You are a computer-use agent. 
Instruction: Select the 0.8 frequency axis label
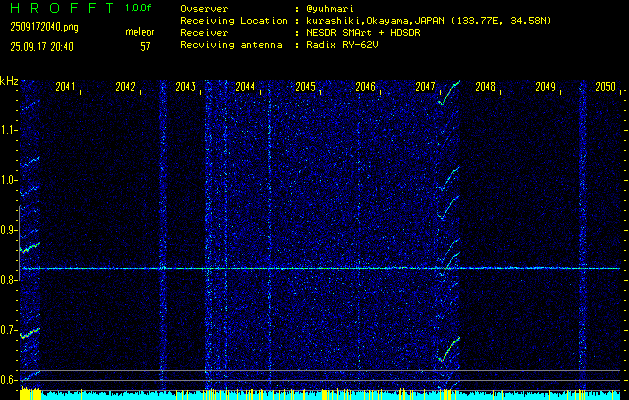(7, 280)
